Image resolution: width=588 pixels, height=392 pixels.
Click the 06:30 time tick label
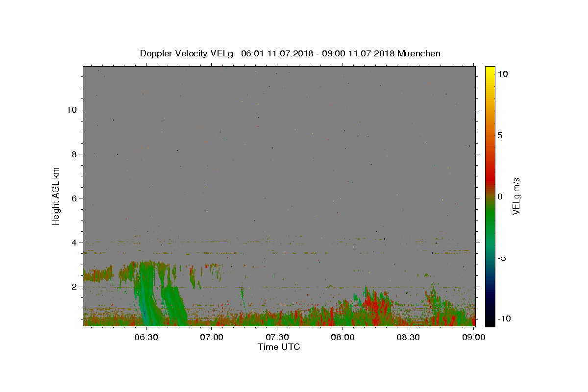tap(146, 337)
